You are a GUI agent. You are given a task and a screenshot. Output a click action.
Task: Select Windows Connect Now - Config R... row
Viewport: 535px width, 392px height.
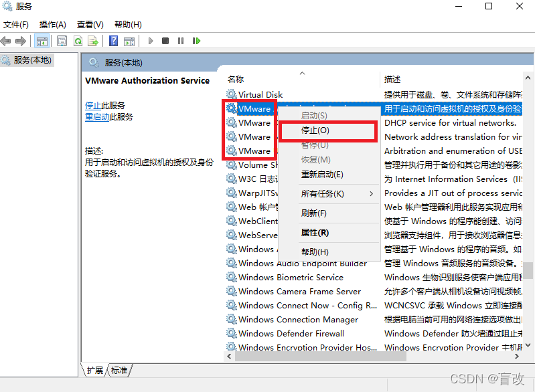(374, 306)
